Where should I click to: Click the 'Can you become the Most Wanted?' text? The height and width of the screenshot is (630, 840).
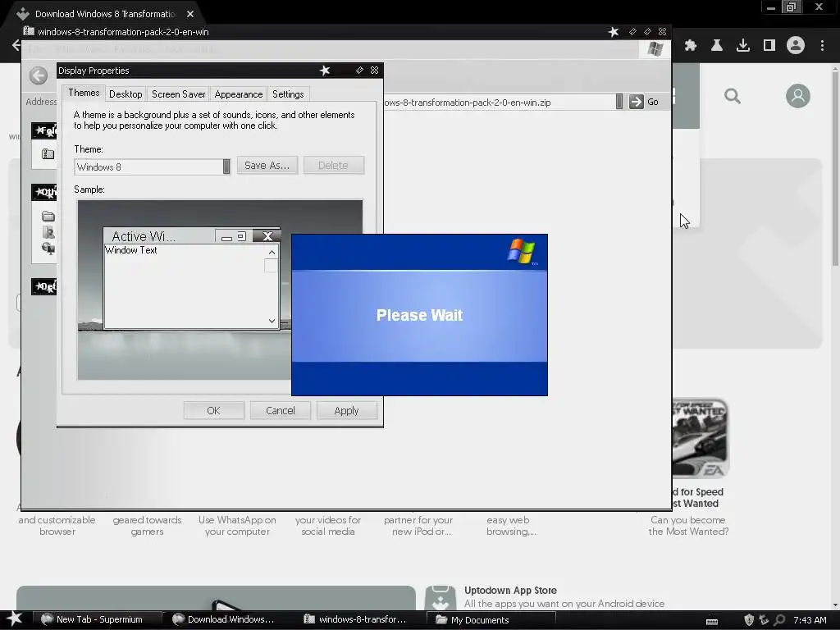pyautogui.click(x=688, y=526)
